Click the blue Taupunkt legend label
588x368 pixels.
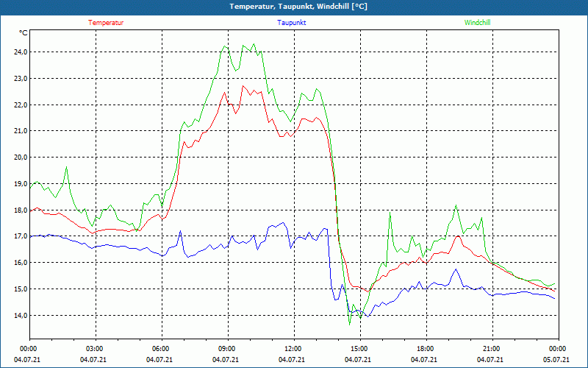292,23
